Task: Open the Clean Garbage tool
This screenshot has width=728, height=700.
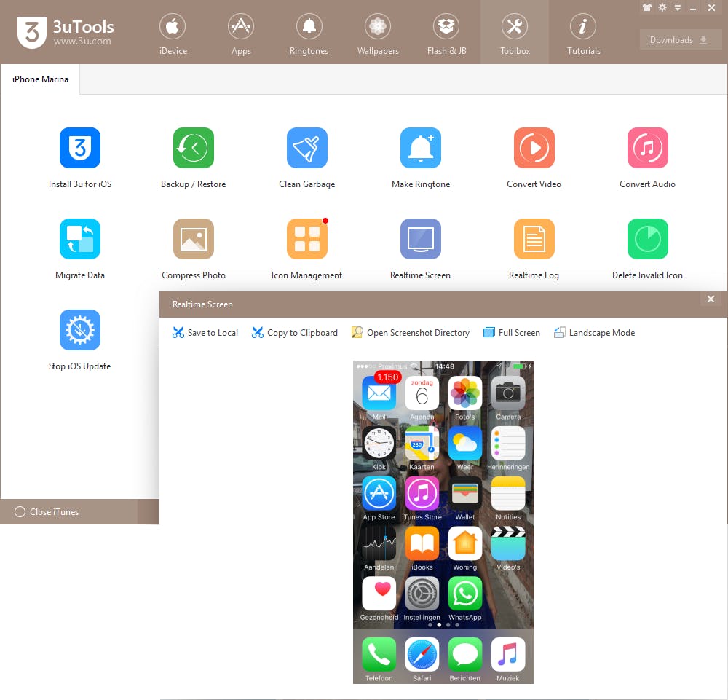Action: (306, 157)
